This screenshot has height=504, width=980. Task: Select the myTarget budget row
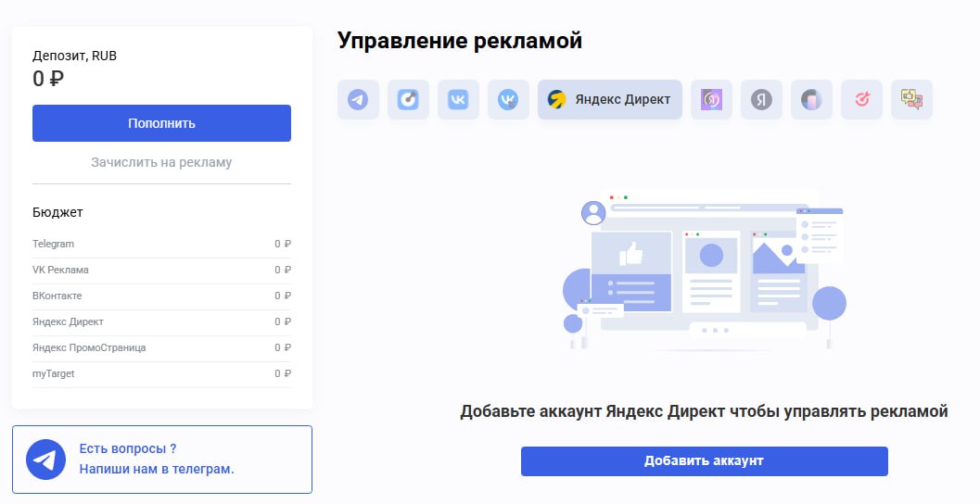[x=162, y=374]
